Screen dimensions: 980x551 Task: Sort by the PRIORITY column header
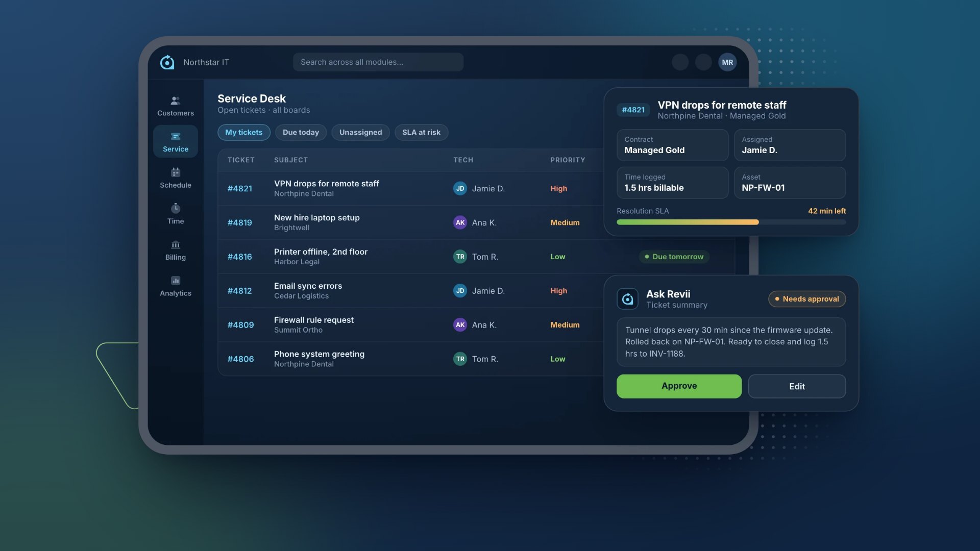[568, 160]
